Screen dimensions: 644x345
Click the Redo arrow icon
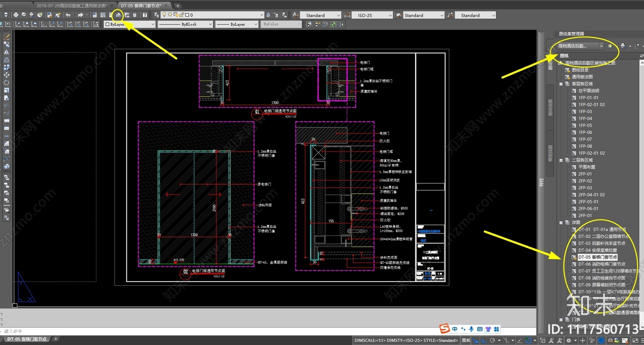pyautogui.click(x=80, y=15)
